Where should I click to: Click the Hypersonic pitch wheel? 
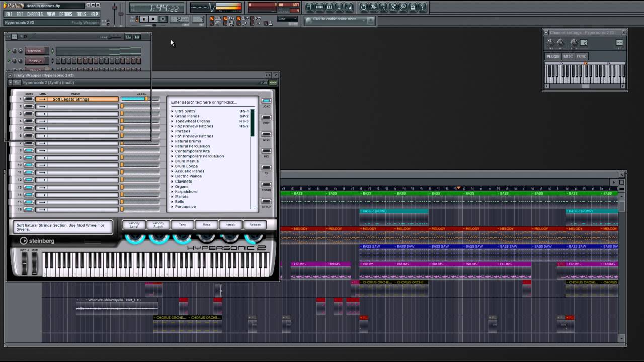tap(25, 263)
